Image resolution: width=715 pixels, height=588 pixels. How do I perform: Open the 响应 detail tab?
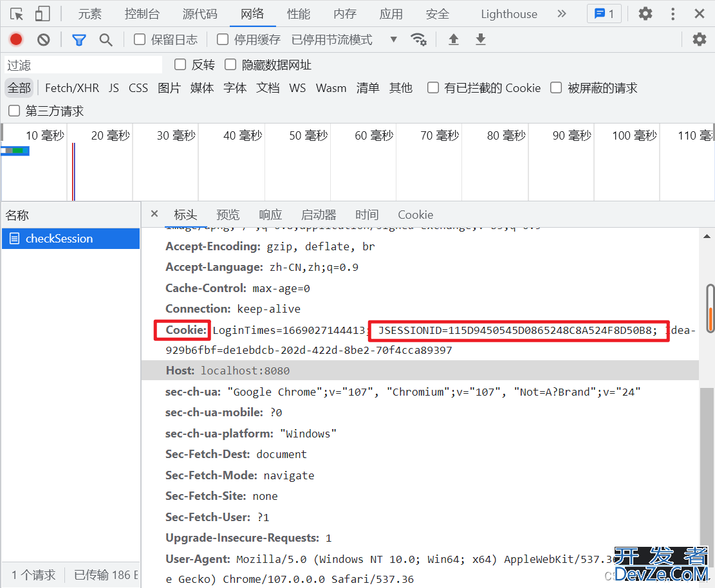pyautogui.click(x=270, y=214)
